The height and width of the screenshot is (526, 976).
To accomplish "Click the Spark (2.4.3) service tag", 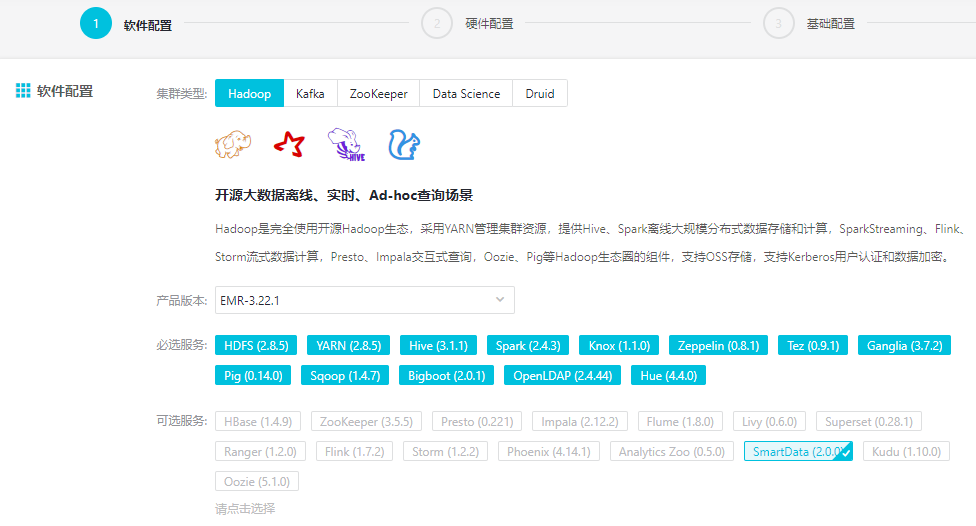I will click(x=528, y=345).
